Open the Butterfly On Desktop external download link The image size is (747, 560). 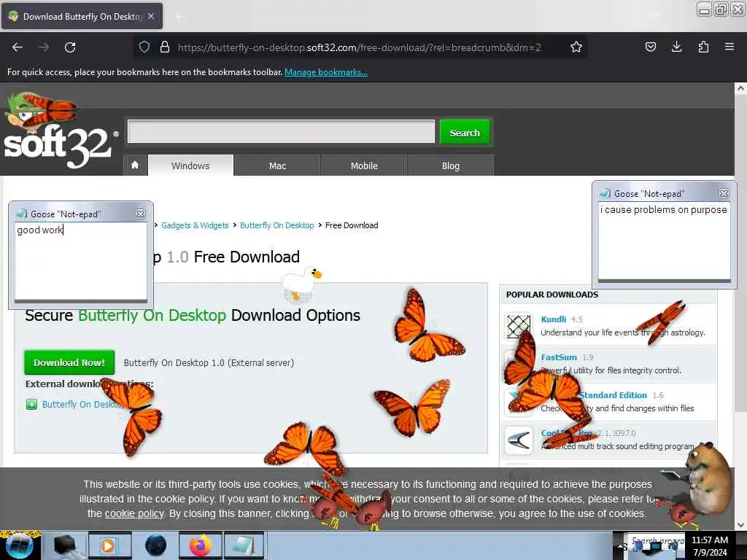[x=80, y=404]
